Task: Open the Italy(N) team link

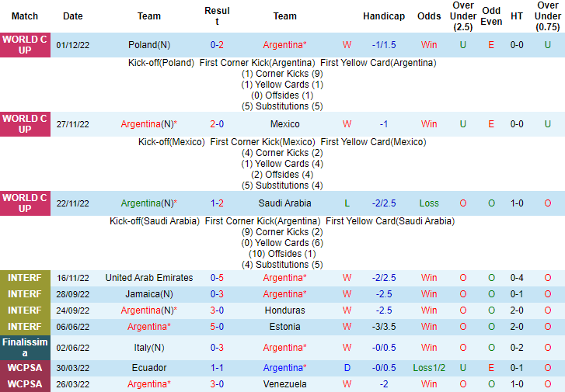Action: click(149, 348)
